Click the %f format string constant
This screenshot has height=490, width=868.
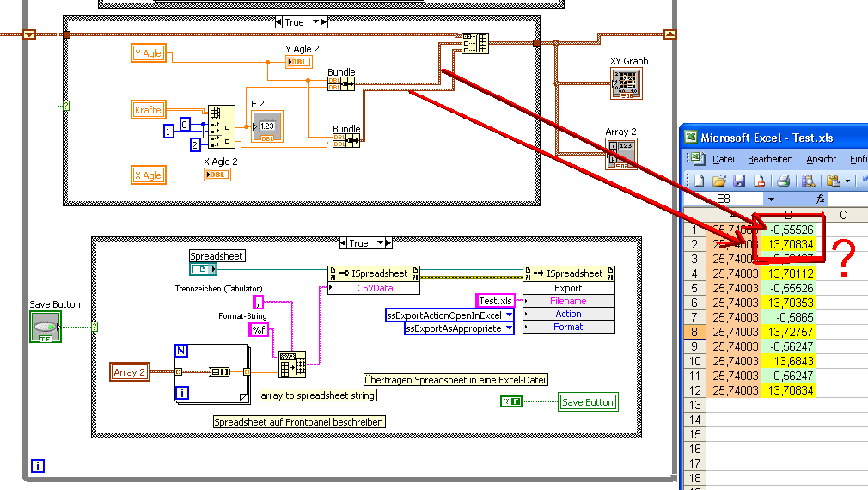[x=259, y=330]
